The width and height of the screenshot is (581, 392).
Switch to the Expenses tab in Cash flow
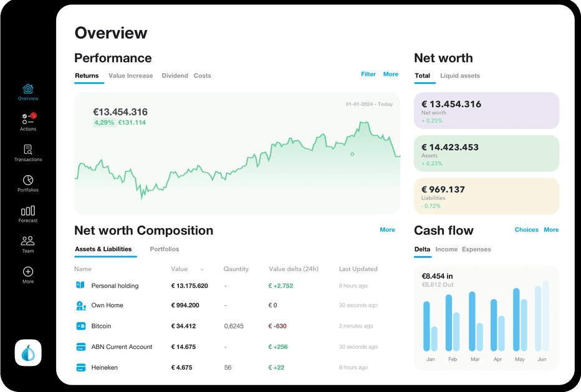pos(476,249)
